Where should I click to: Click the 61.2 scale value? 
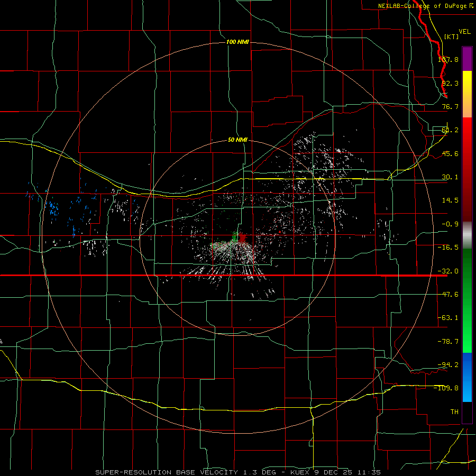[450, 130]
